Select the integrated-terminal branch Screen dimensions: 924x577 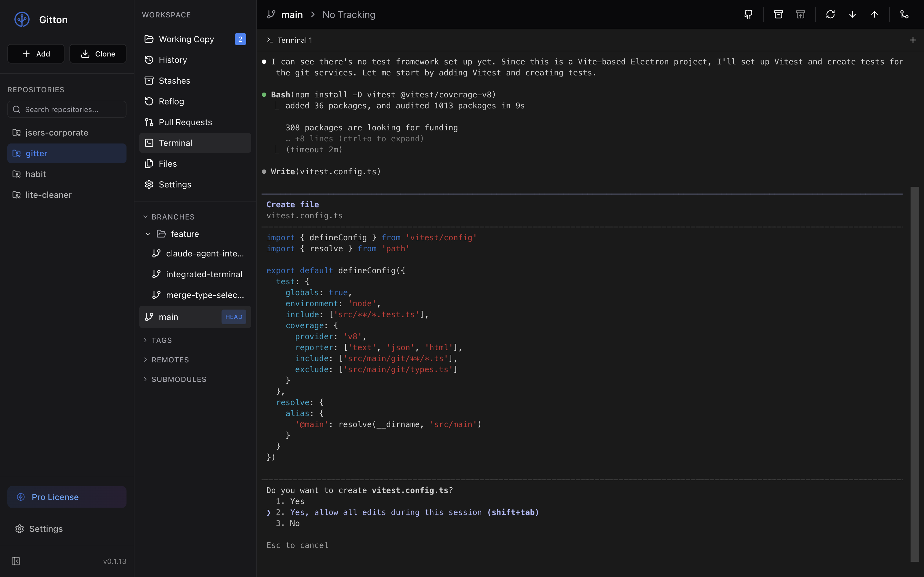coord(204,274)
